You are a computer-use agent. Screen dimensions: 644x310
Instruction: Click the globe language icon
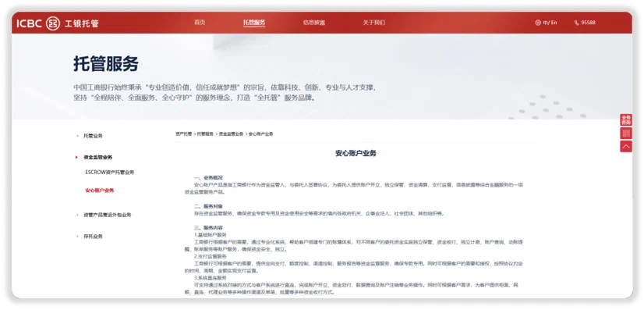tap(538, 23)
